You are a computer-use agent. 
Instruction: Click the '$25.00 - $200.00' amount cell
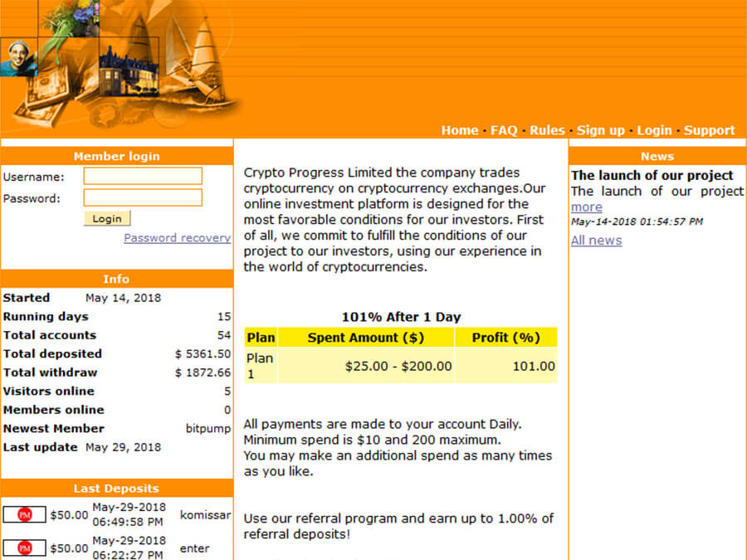366,366
